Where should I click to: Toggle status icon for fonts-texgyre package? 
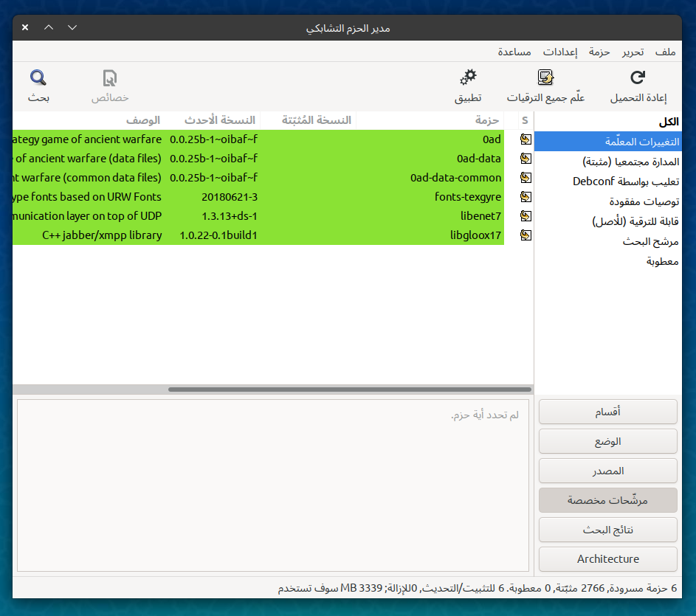[x=526, y=197]
